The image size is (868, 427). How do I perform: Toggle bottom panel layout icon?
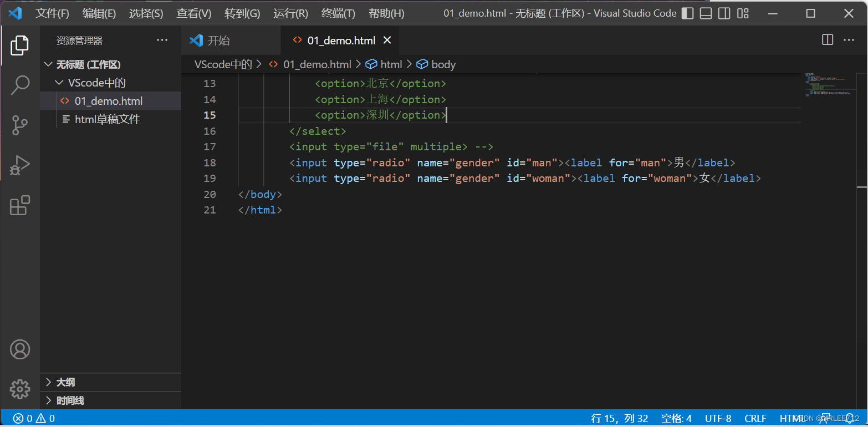coord(706,13)
